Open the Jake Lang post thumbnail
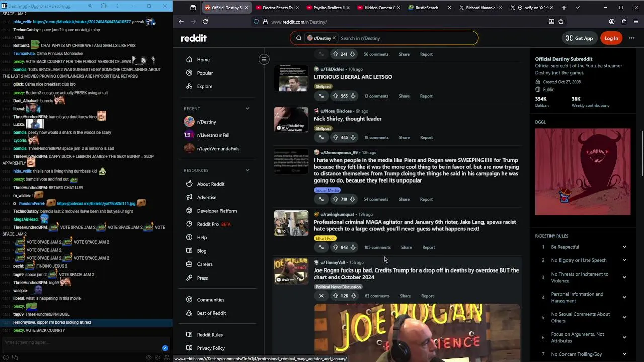 [x=291, y=223]
